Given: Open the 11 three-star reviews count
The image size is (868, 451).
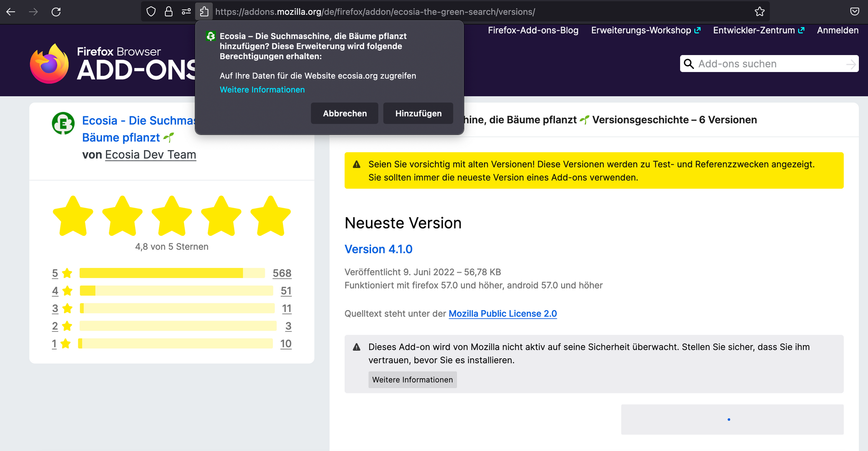Looking at the screenshot, I should tap(287, 308).
